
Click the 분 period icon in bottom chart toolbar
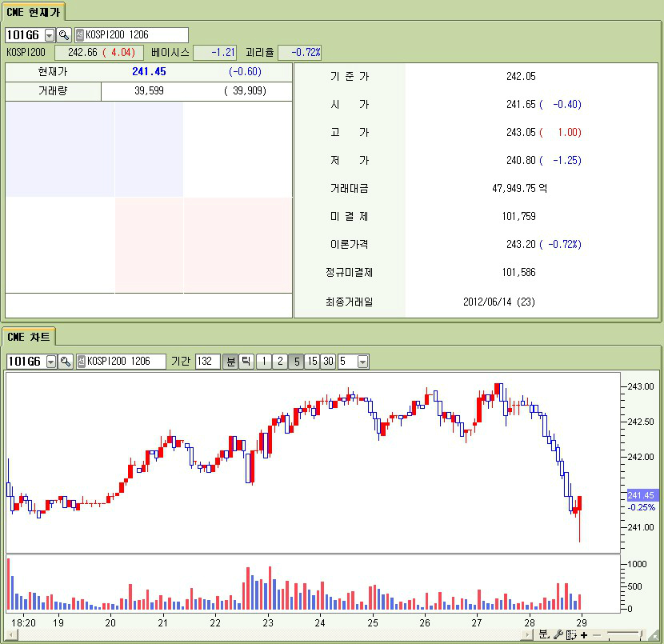(x=544, y=634)
